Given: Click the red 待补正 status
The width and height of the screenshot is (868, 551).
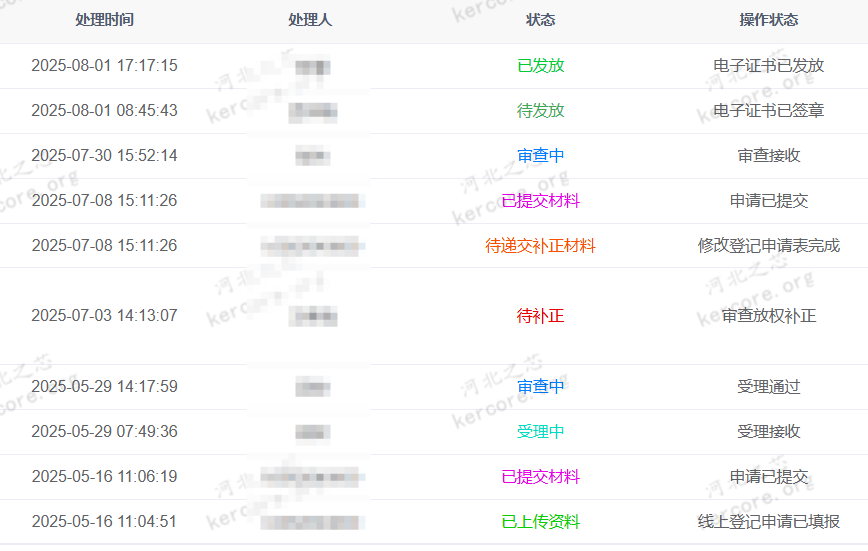Looking at the screenshot, I should coord(540,316).
